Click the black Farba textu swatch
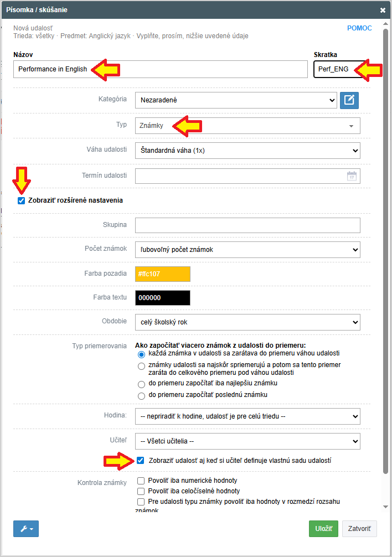Screen dimensions: 392x557 click(163, 298)
